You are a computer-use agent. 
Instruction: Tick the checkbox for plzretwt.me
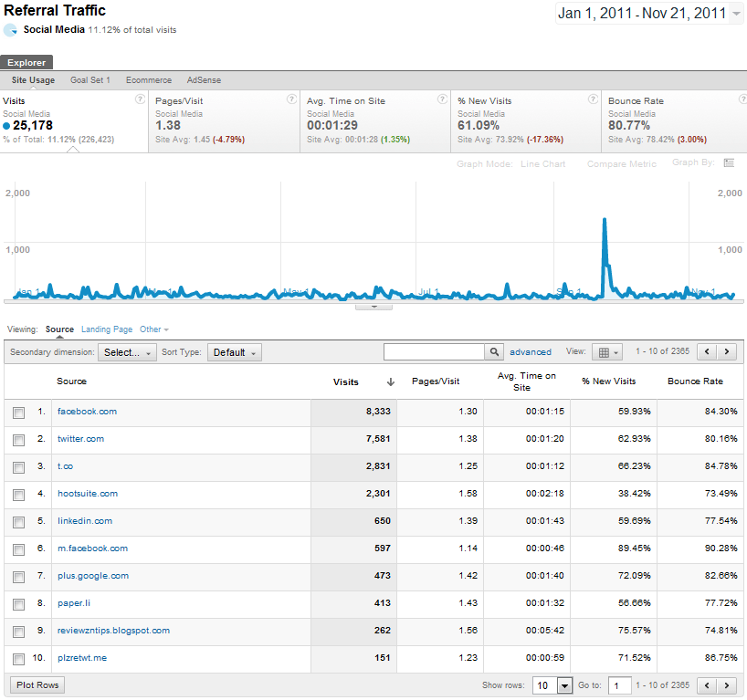(x=19, y=659)
